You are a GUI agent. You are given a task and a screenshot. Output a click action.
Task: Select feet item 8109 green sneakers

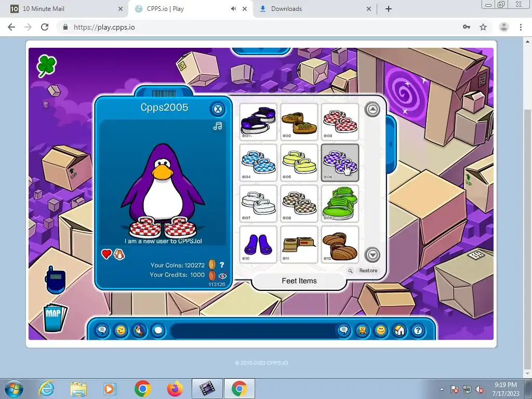pos(340,204)
